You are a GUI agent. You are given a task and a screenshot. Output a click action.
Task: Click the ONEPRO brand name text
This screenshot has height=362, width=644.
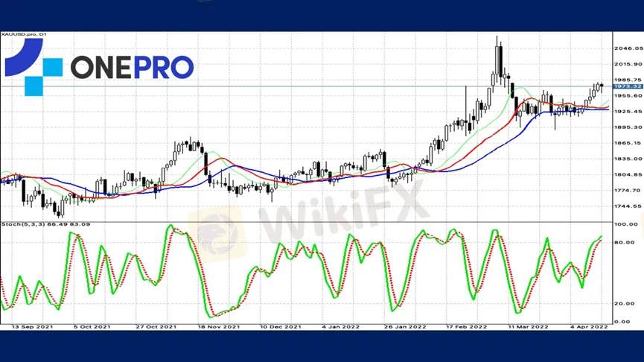132,67
